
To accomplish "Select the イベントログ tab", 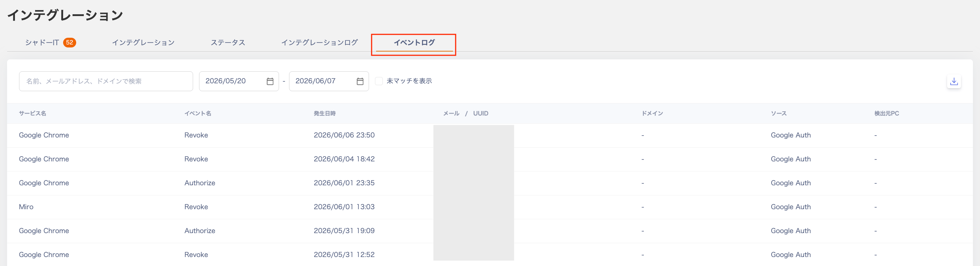I will tap(414, 43).
